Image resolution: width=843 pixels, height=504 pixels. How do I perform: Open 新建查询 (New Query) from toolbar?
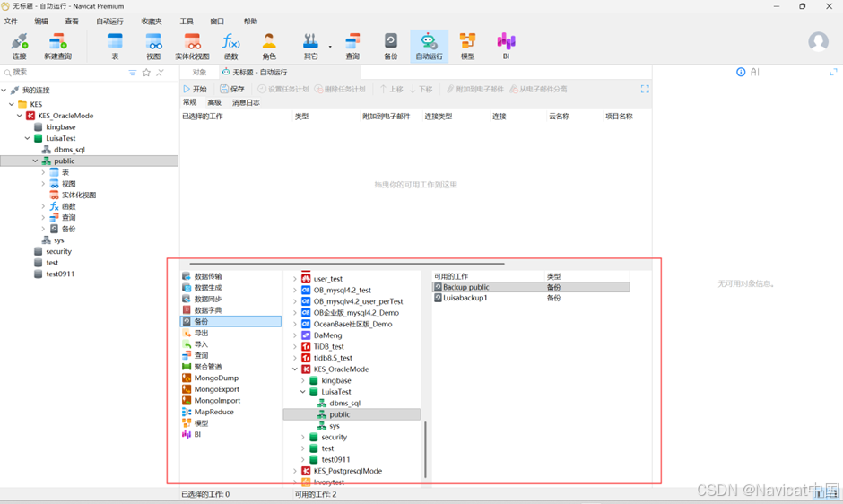point(57,47)
